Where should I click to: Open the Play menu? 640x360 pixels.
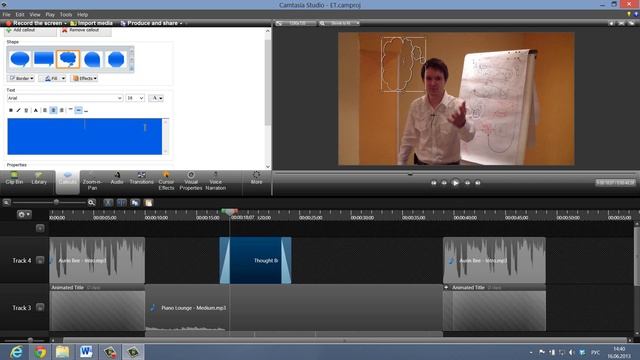pos(50,14)
